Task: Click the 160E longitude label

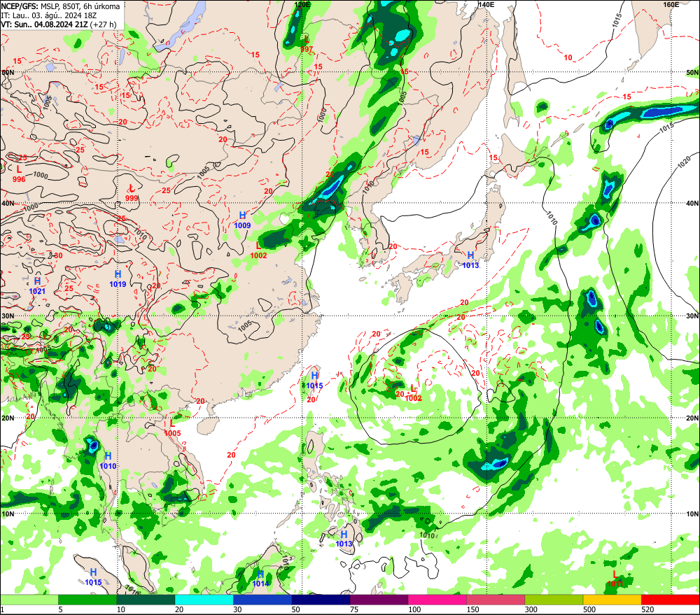Action: (671, 4)
